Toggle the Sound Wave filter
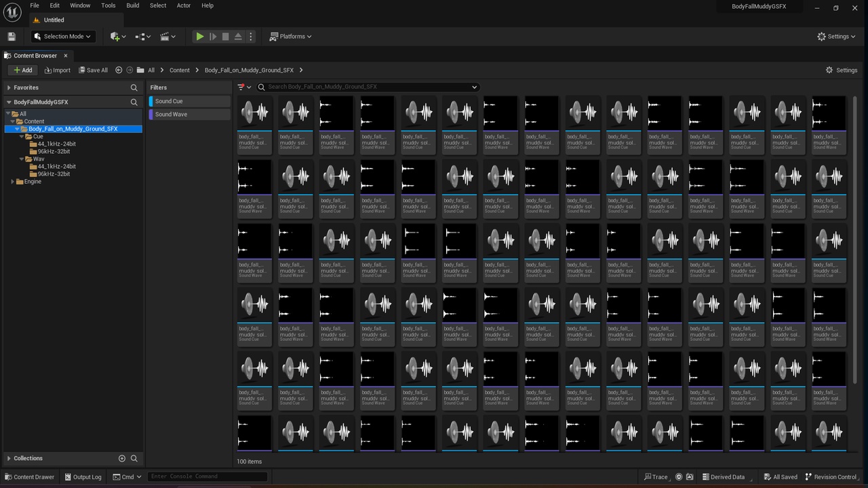Image resolution: width=868 pixels, height=488 pixels. tap(190, 115)
